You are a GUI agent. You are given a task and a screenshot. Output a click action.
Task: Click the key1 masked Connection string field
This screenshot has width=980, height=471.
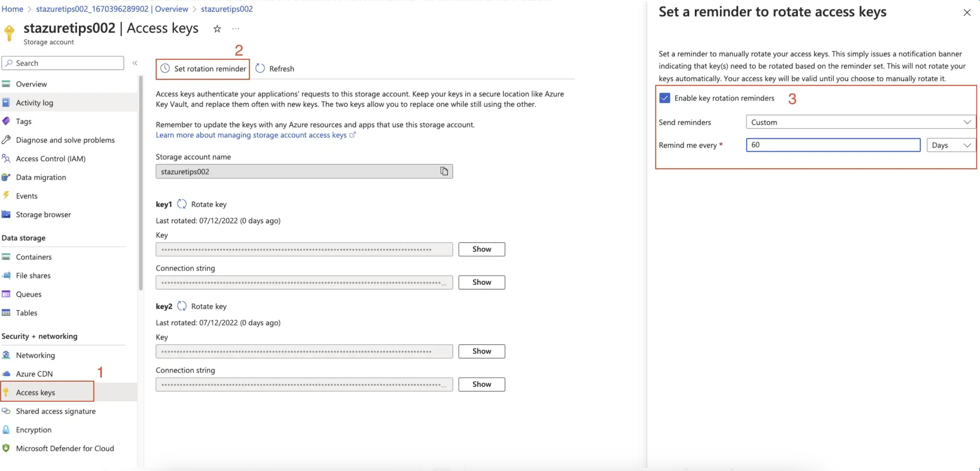pos(304,282)
